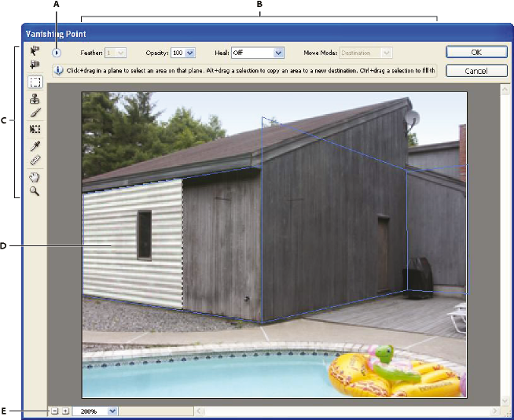Select the Eyedropper tool
This screenshot has width=514, height=420.
35,146
